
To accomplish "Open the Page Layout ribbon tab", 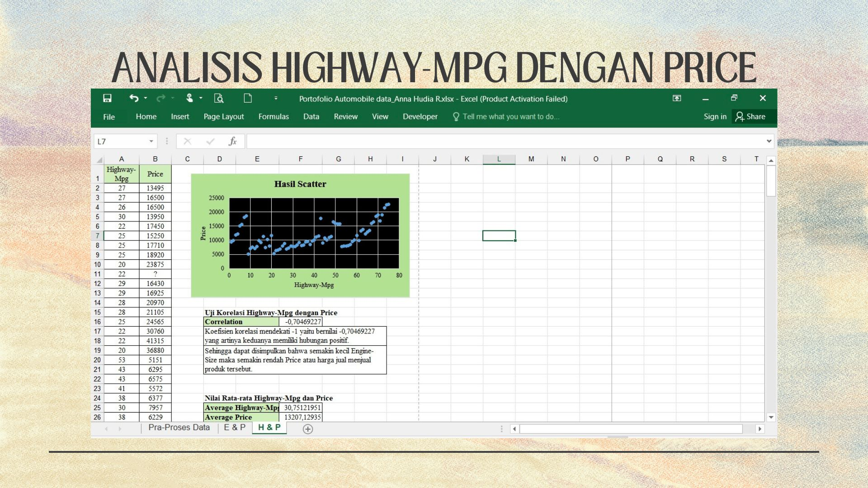I will (x=224, y=117).
